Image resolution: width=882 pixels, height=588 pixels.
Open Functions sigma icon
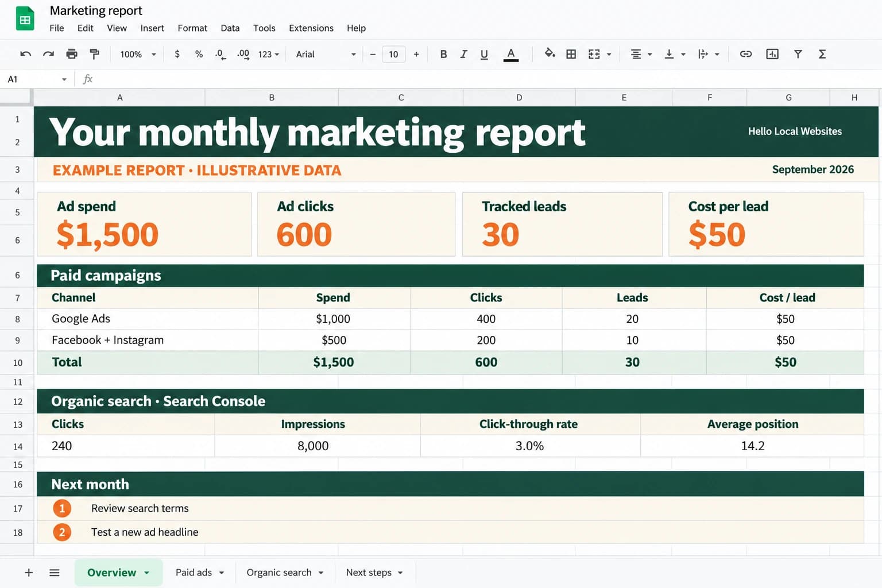tap(822, 54)
